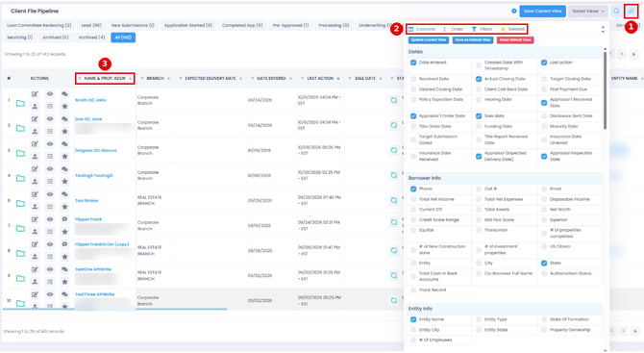Screen dimensions: 644x353
Task: Uncheck the Phone checkbox under Borrower Info
Action: (413, 189)
